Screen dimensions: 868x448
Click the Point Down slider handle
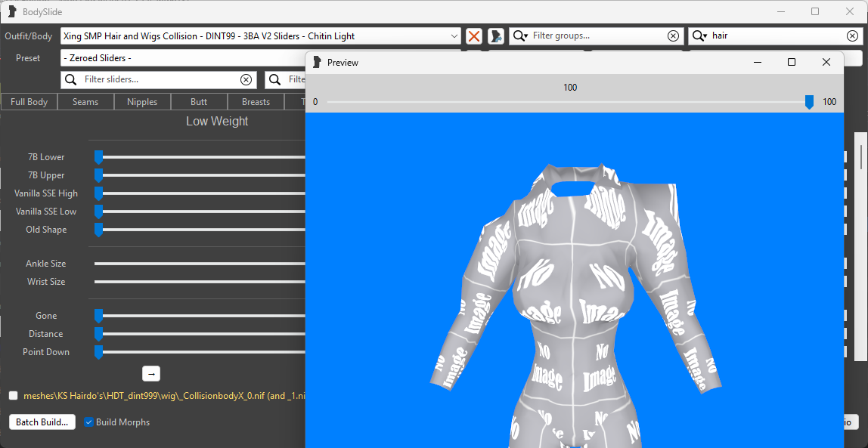pyautogui.click(x=98, y=352)
